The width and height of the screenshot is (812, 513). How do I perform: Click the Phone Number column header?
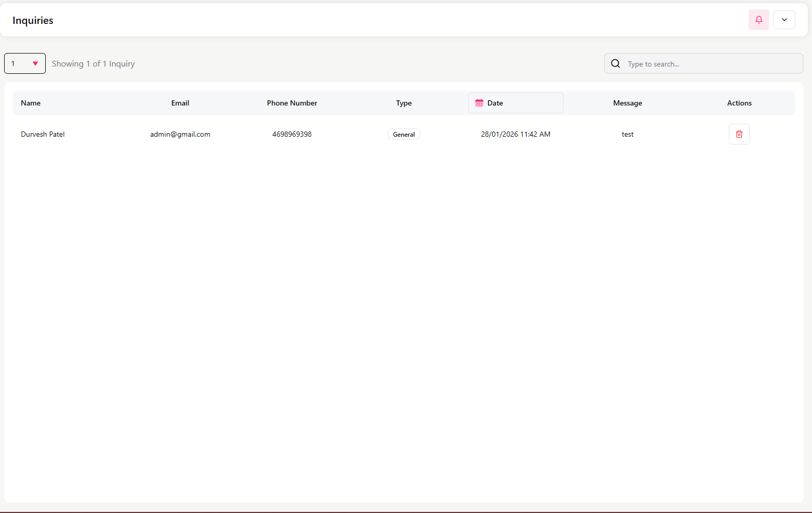pyautogui.click(x=292, y=103)
